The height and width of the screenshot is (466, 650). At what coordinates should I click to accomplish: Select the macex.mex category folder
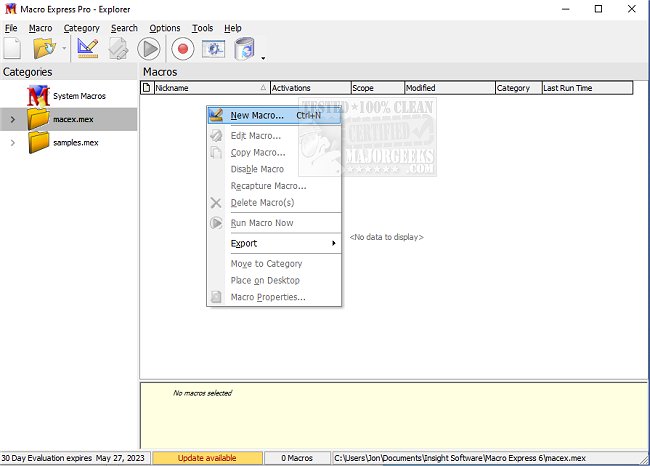coord(73,119)
